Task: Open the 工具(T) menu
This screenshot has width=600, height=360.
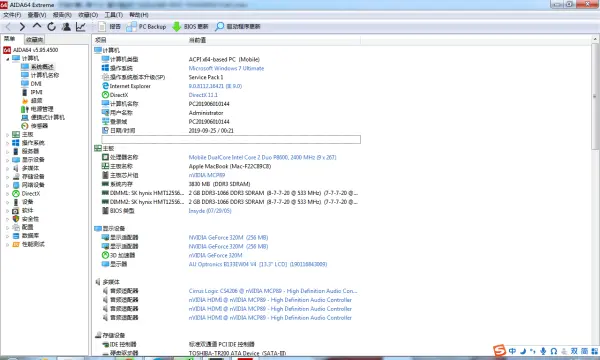Action: (114, 15)
